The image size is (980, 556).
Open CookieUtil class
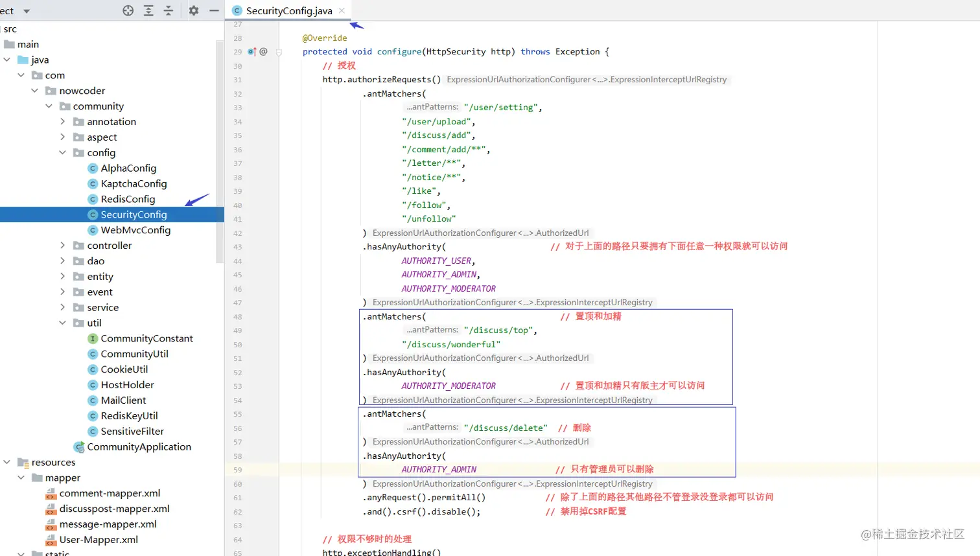124,369
